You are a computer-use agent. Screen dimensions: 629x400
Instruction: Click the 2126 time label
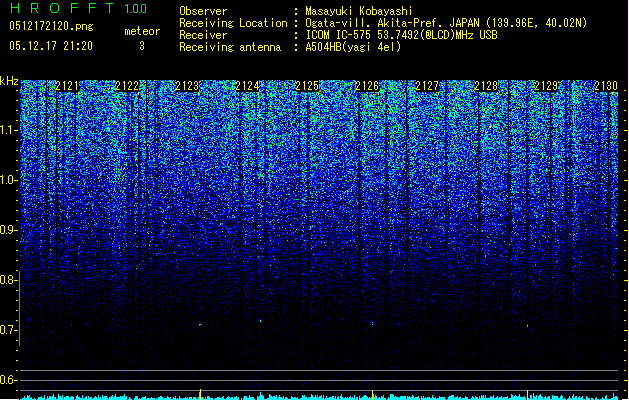367,86
